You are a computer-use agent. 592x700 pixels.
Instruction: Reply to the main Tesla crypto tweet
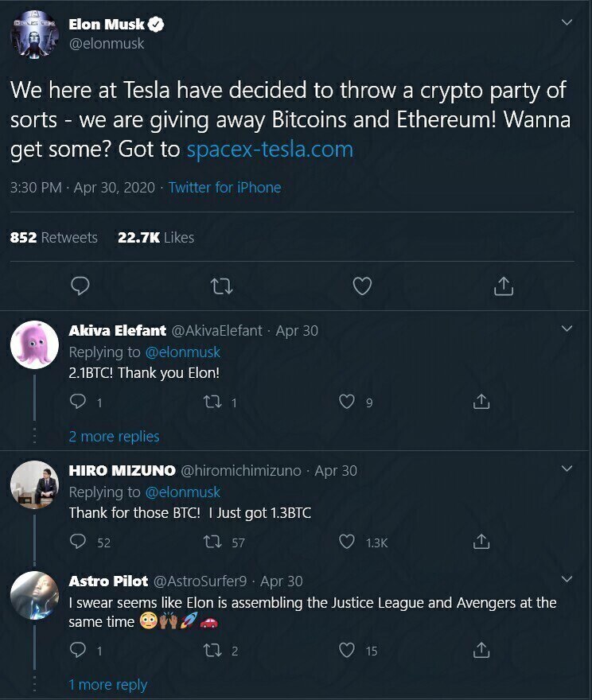(80, 286)
